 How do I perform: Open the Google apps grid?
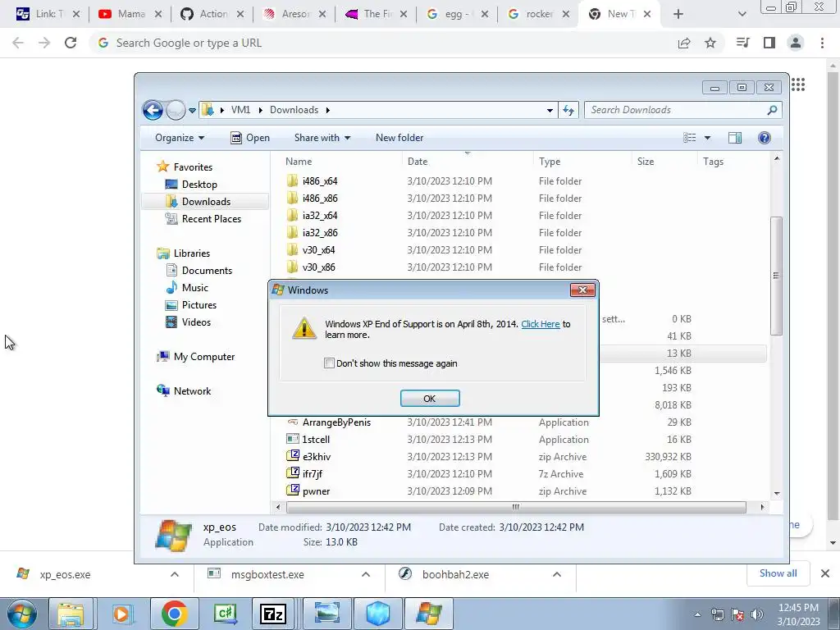click(798, 84)
